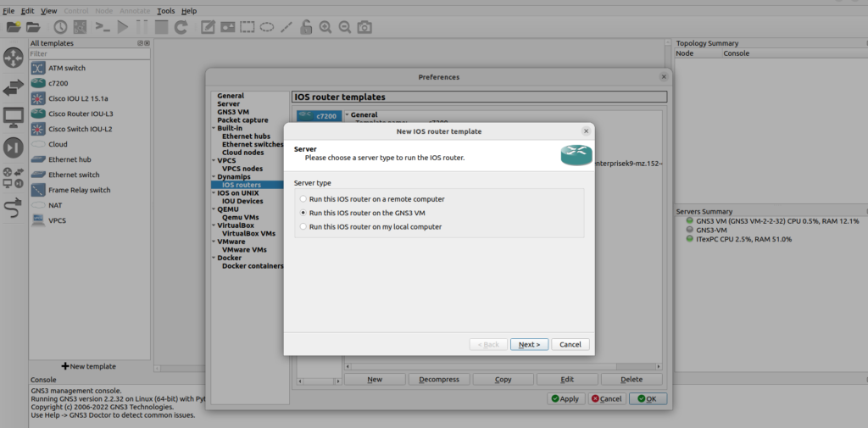Click the open project folder icon

[33, 27]
